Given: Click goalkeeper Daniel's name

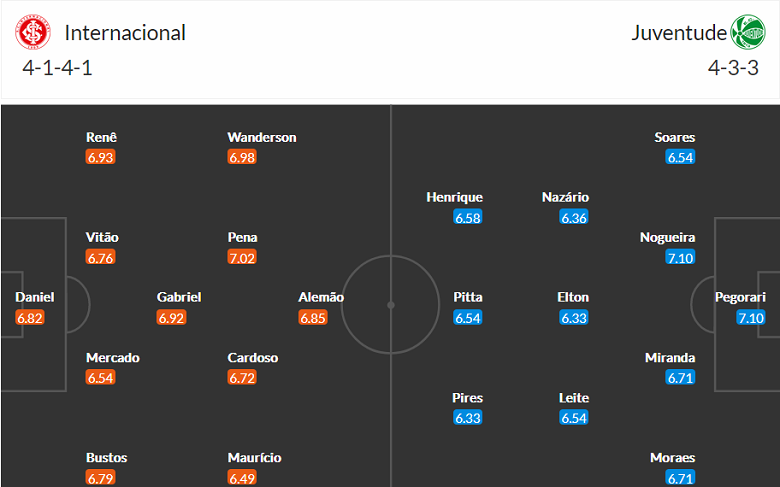Looking at the screenshot, I should (34, 297).
